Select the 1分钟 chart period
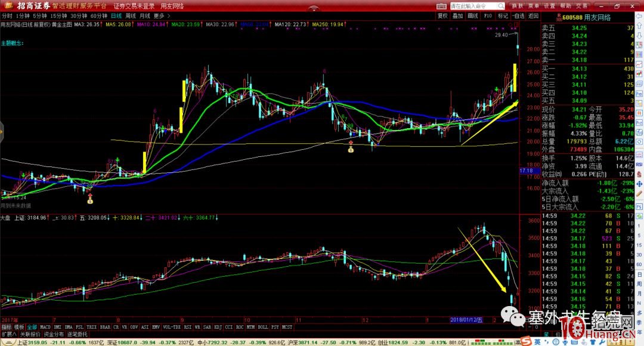Screen dimensions: 644x346 point(23,16)
